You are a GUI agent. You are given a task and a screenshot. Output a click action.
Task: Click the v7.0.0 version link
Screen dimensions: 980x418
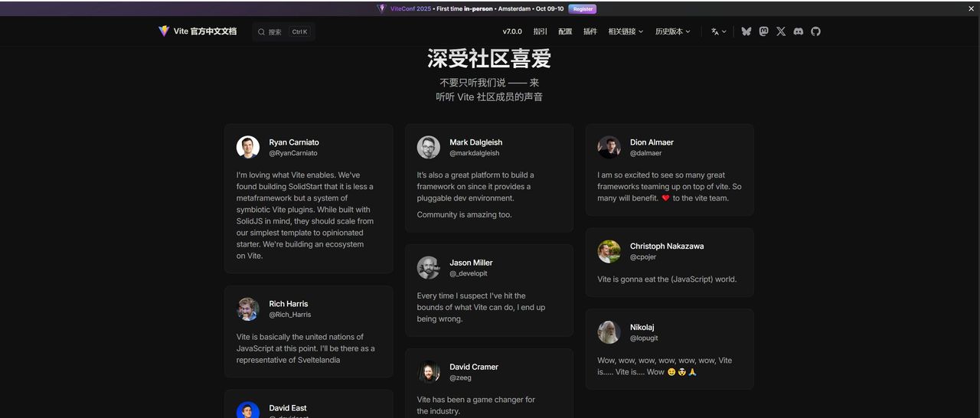[512, 31]
